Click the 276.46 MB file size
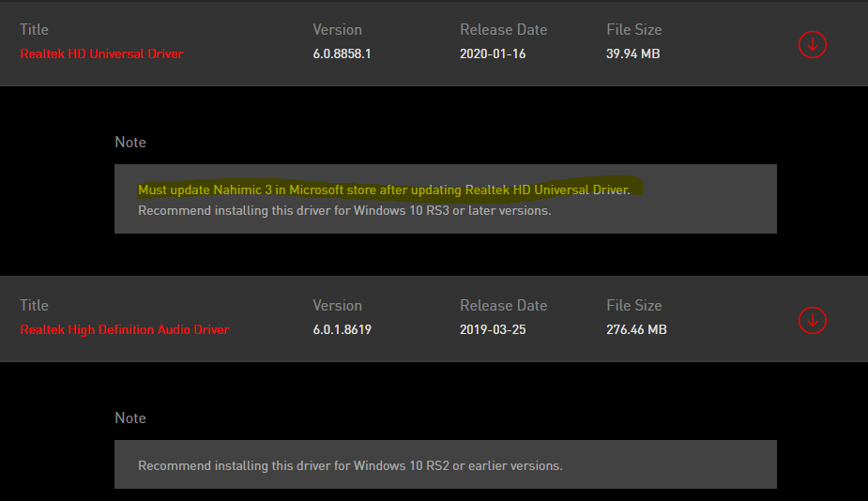The image size is (868, 501). 637,329
